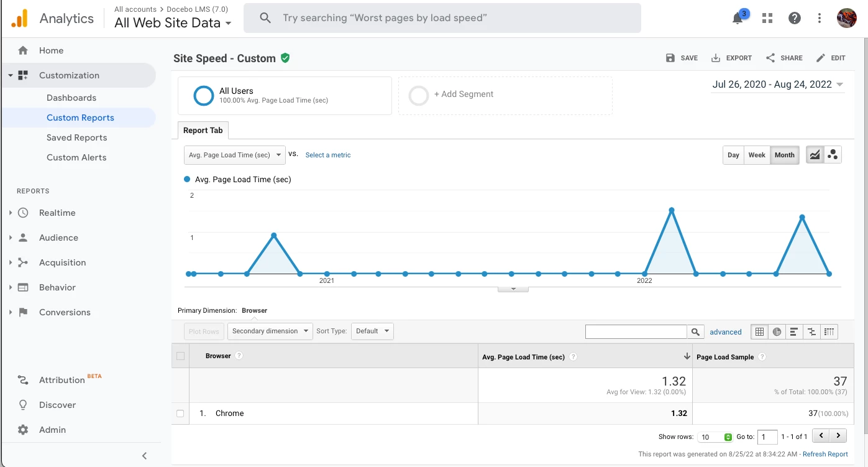
Task: Open Saved Reports in the sidebar
Action: [76, 137]
